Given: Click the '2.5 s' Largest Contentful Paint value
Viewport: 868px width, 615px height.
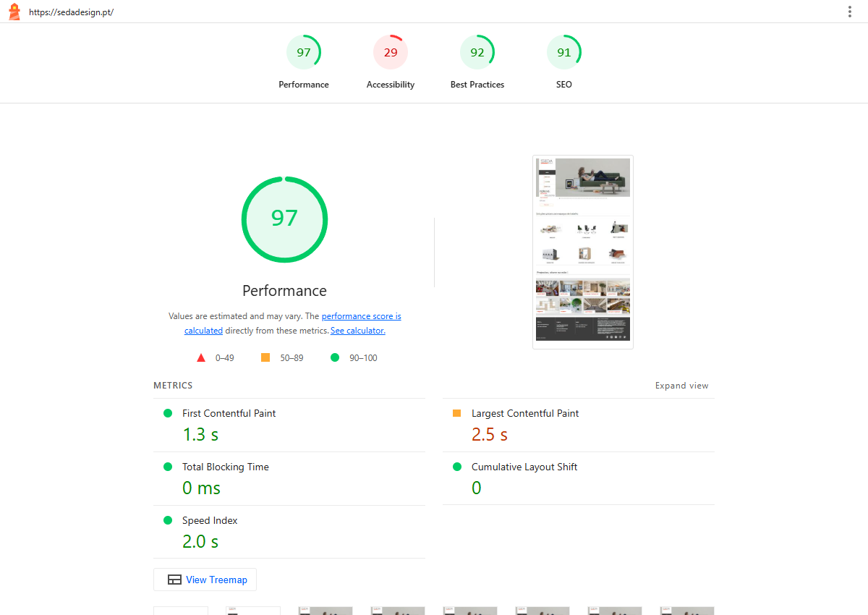Looking at the screenshot, I should coord(490,435).
